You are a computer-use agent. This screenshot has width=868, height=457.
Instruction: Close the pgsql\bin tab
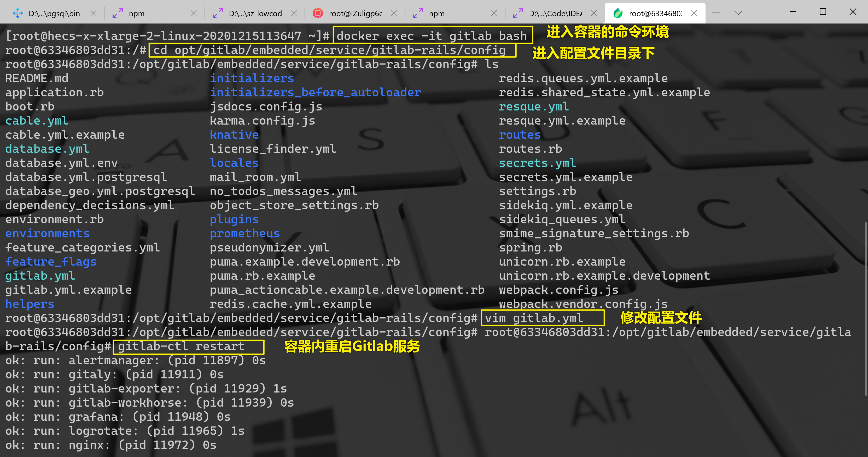(93, 13)
